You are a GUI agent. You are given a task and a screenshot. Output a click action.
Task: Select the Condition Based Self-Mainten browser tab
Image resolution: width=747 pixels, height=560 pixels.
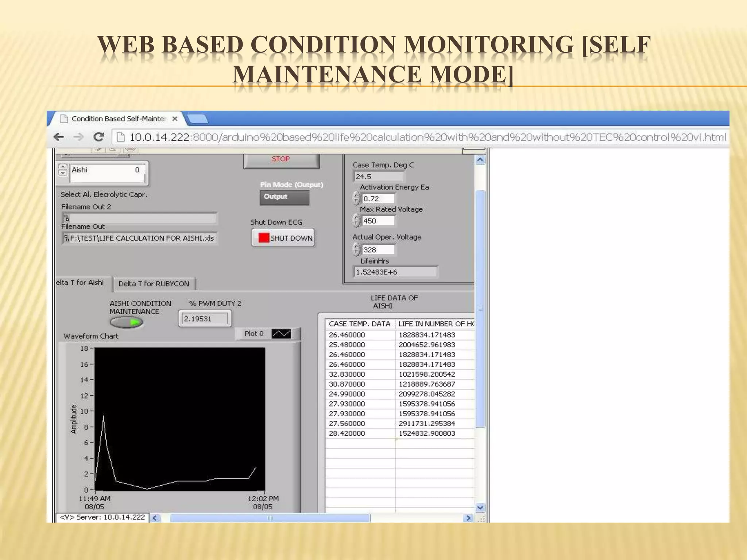click(x=118, y=118)
